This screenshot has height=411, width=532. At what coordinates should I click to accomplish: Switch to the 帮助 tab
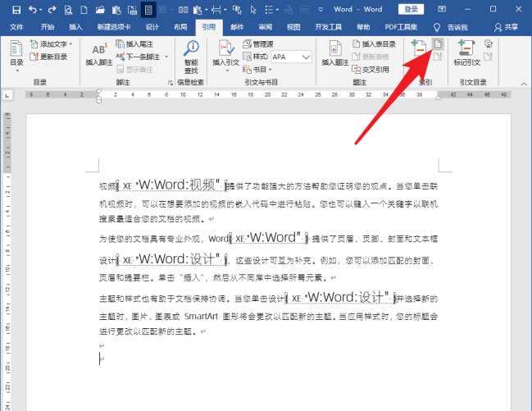pyautogui.click(x=363, y=27)
